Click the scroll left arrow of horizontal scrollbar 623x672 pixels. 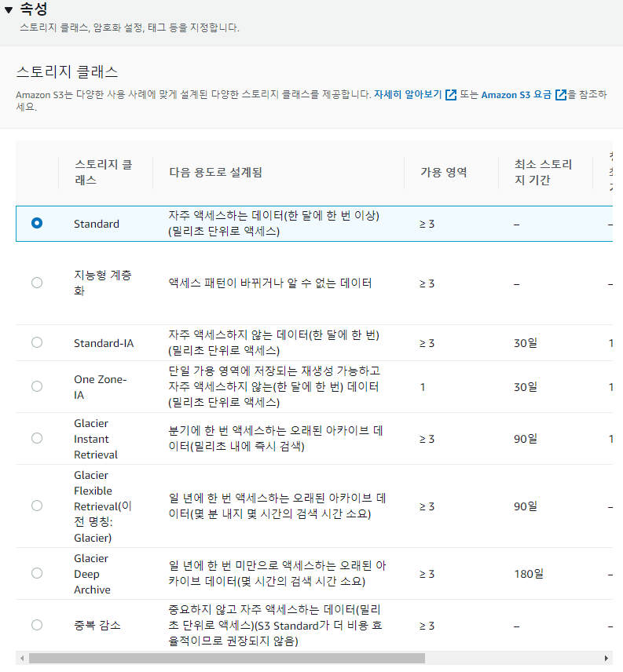pos(22,659)
